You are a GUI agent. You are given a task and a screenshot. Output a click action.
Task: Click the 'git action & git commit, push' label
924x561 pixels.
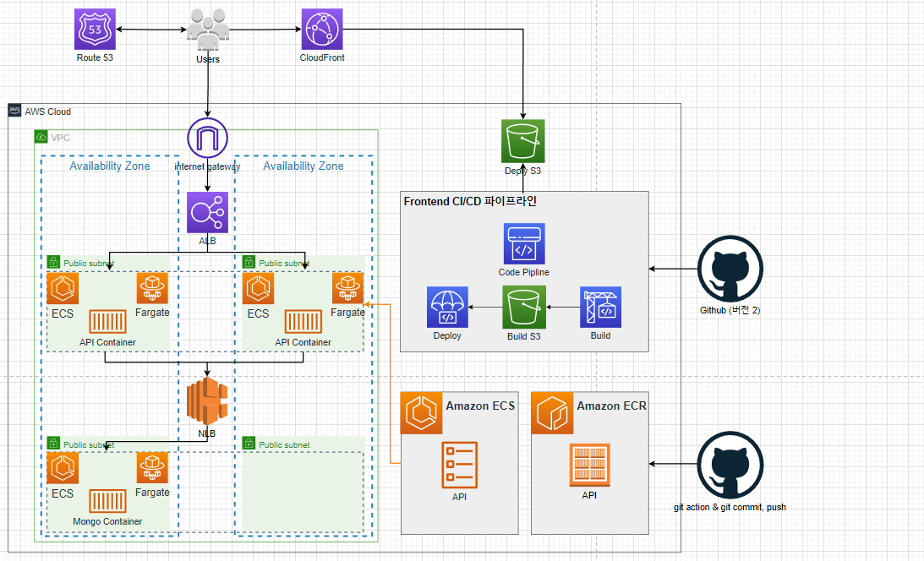point(730,507)
